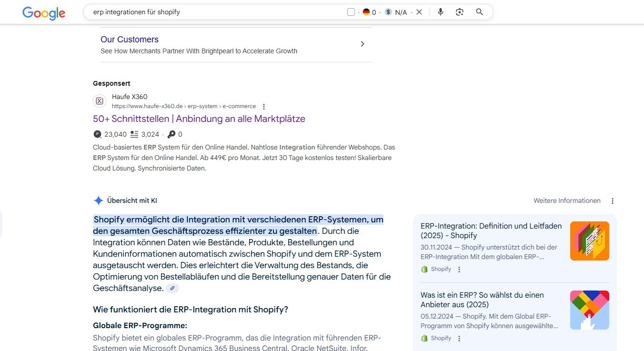This screenshot has height=351, width=644.
Task: Click the Gesponsert label
Action: pos(111,83)
